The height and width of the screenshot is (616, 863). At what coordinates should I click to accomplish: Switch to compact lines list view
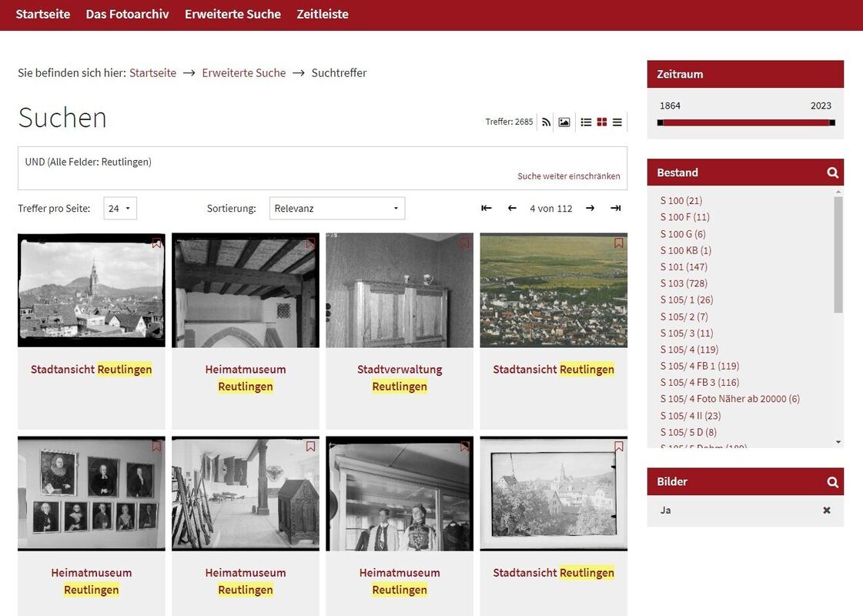pyautogui.click(x=617, y=122)
